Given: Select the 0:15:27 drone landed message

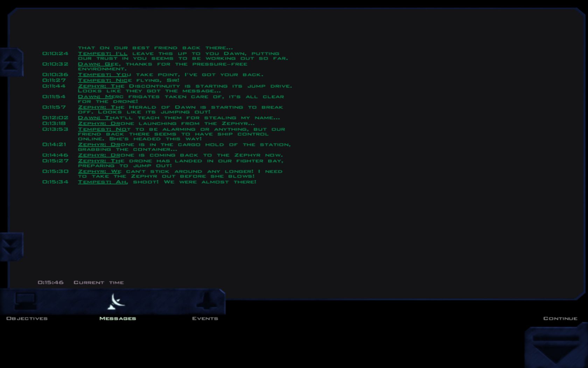Looking at the screenshot, I should [163, 163].
